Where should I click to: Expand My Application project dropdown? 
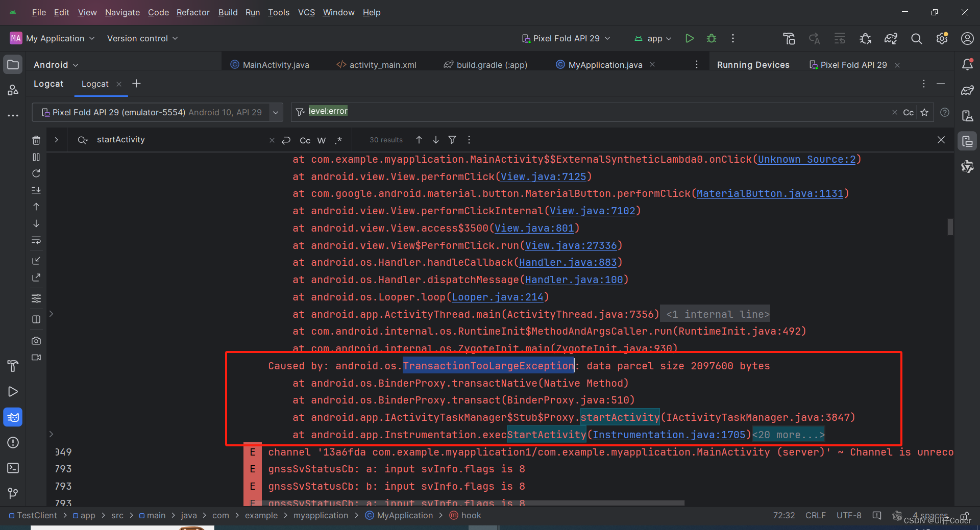(52, 38)
